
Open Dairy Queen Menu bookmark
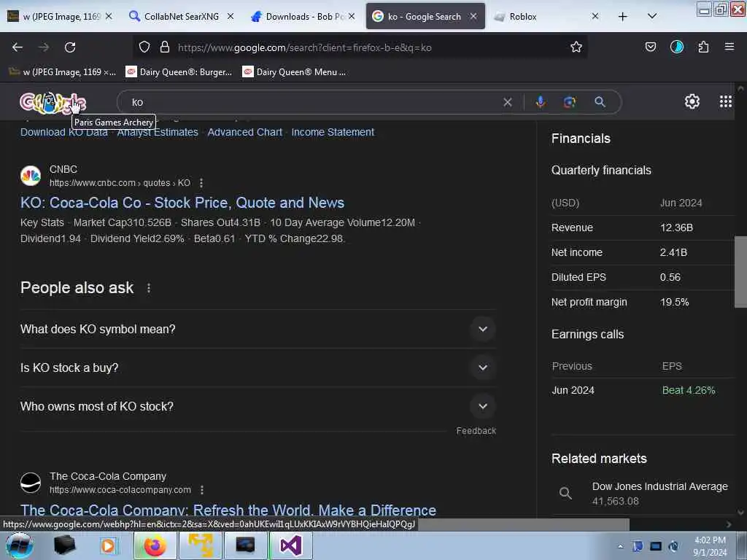pyautogui.click(x=294, y=72)
